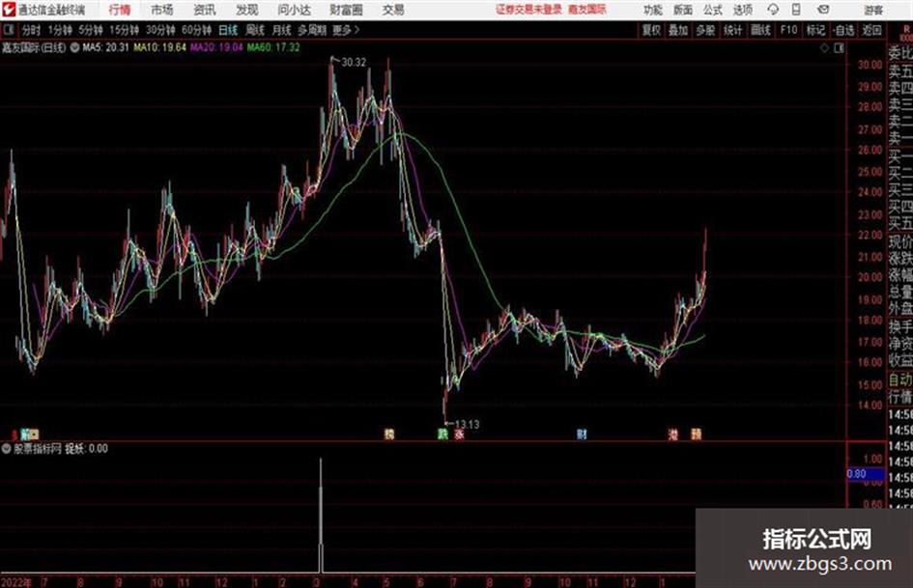Toggle the right info panel icon beside the diamond
Viewport: 913px width, 588px height.
click(839, 48)
